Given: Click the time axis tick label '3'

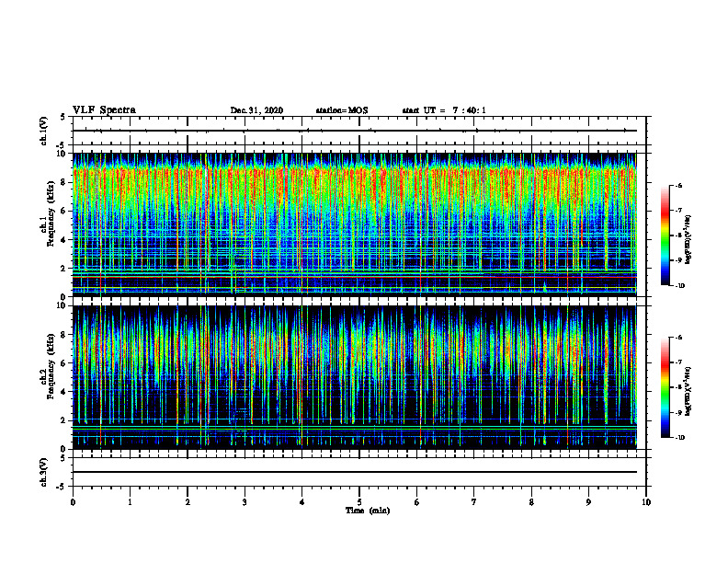Looking at the screenshot, I should tap(245, 502).
